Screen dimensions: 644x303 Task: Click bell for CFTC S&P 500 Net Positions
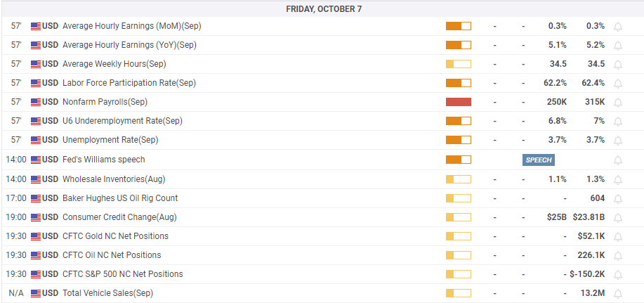[618, 274]
